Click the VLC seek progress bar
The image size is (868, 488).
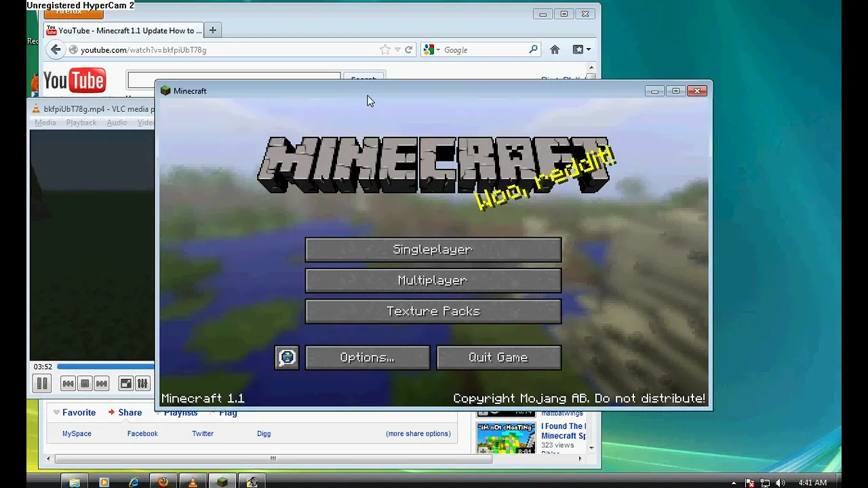[105, 367]
